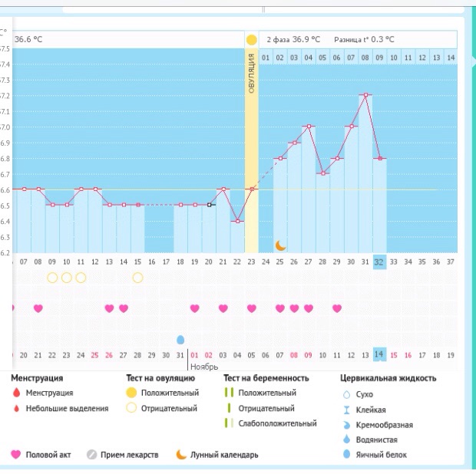Viewport: 476px width, 474px height.
Task: Click the negative ovulation test circle on day 09
Action: tap(52, 278)
